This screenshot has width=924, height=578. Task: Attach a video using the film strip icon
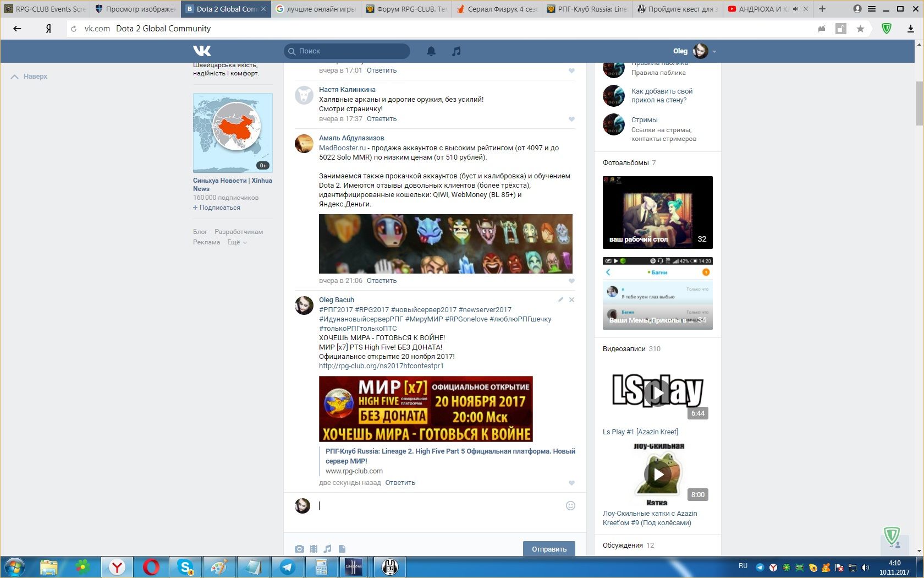click(313, 549)
